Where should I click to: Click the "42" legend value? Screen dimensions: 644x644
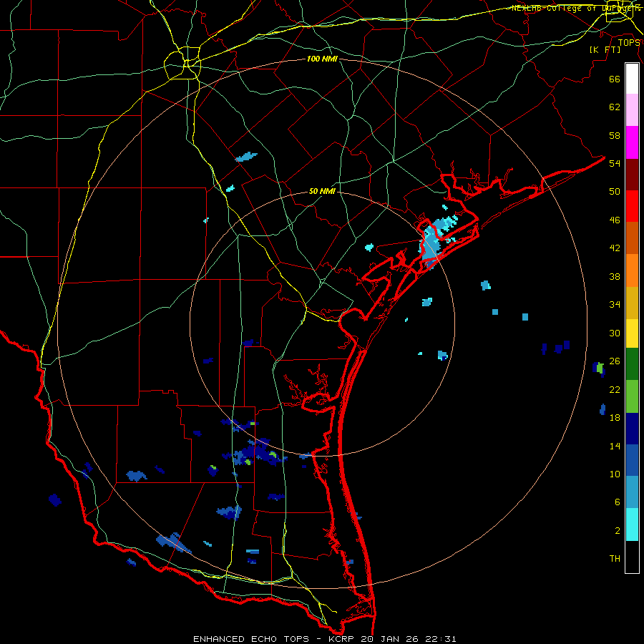tap(615, 248)
